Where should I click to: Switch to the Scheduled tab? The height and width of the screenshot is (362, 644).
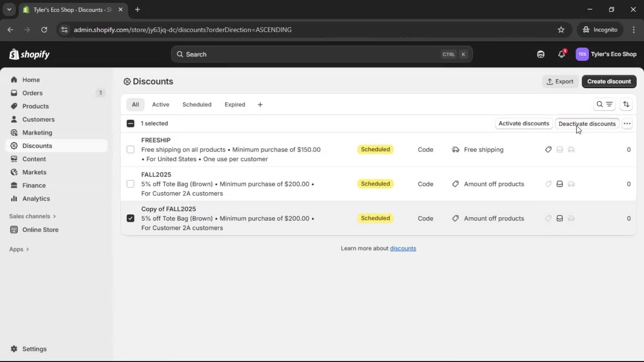point(197,104)
